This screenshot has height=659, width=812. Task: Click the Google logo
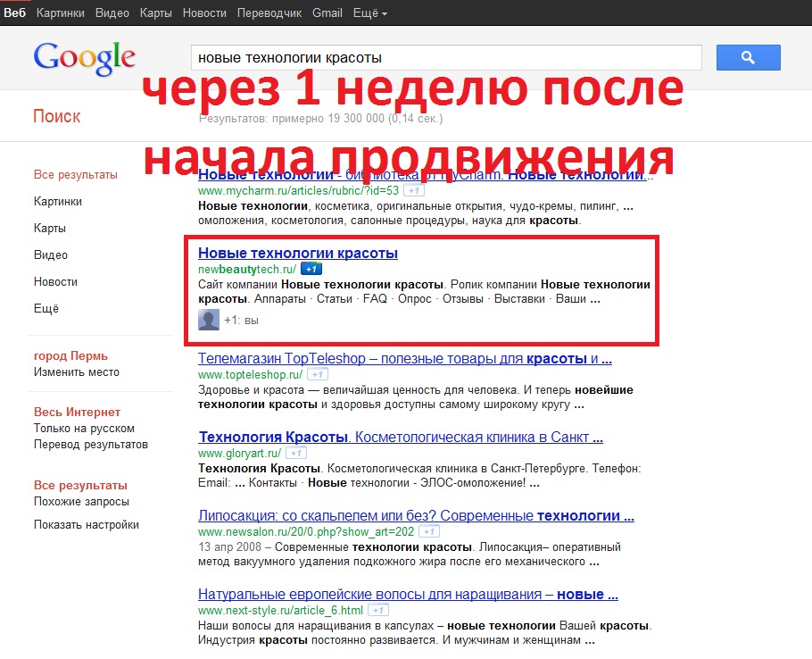(85, 59)
